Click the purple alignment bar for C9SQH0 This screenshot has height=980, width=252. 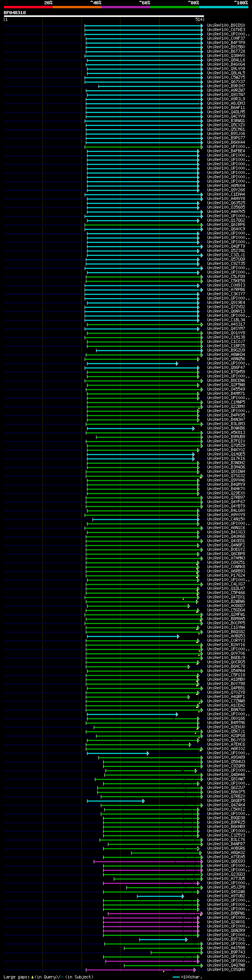pos(141,970)
